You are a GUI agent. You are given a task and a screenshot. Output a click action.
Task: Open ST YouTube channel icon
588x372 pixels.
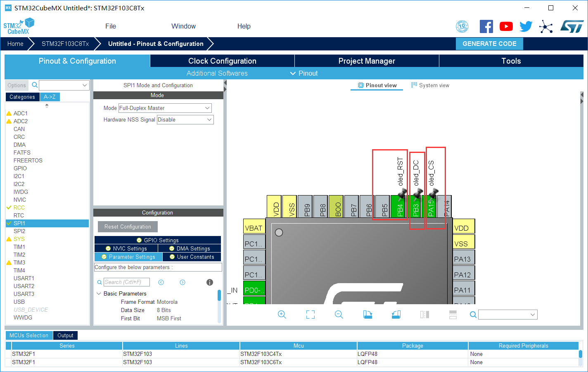[x=506, y=26]
